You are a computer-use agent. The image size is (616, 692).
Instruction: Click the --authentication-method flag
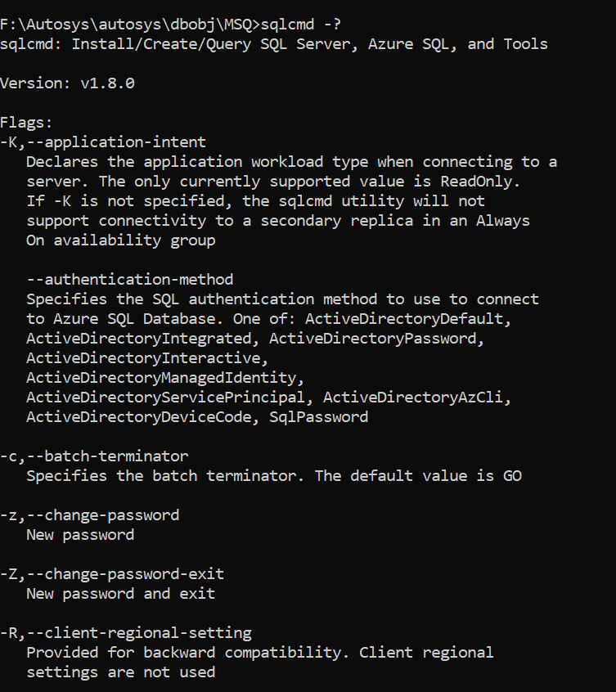130,280
